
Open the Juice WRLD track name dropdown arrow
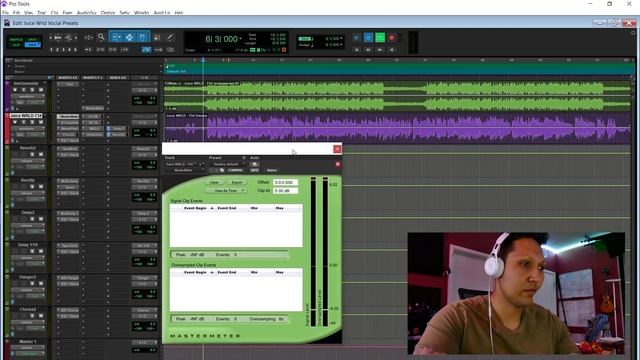click(x=44, y=116)
